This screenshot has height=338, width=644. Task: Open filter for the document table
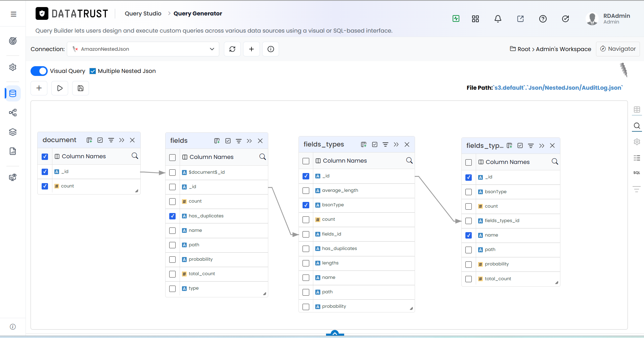click(111, 140)
